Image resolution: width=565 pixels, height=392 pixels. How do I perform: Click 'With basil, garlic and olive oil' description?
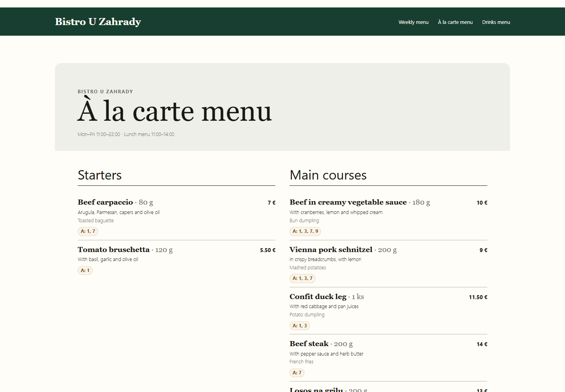[108, 259]
